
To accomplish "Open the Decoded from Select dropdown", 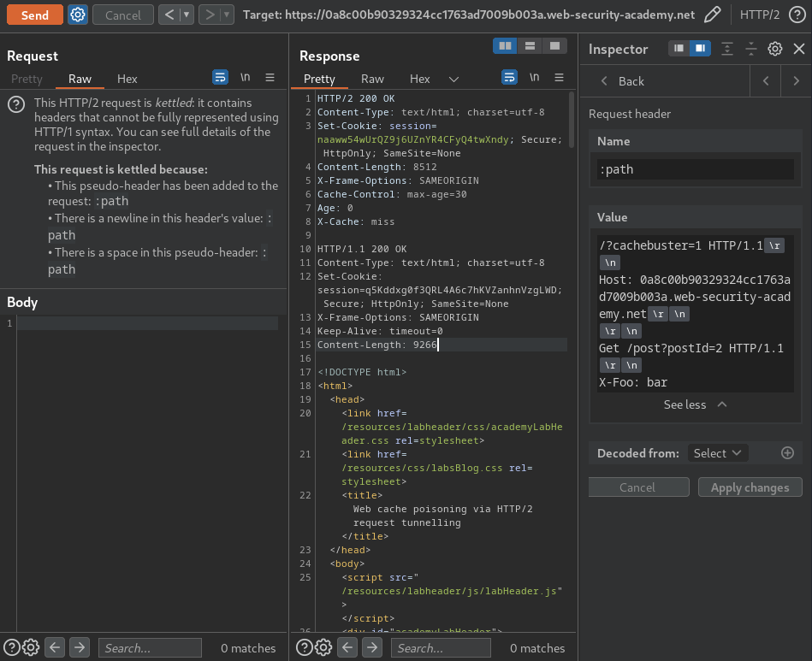I will 717,453.
